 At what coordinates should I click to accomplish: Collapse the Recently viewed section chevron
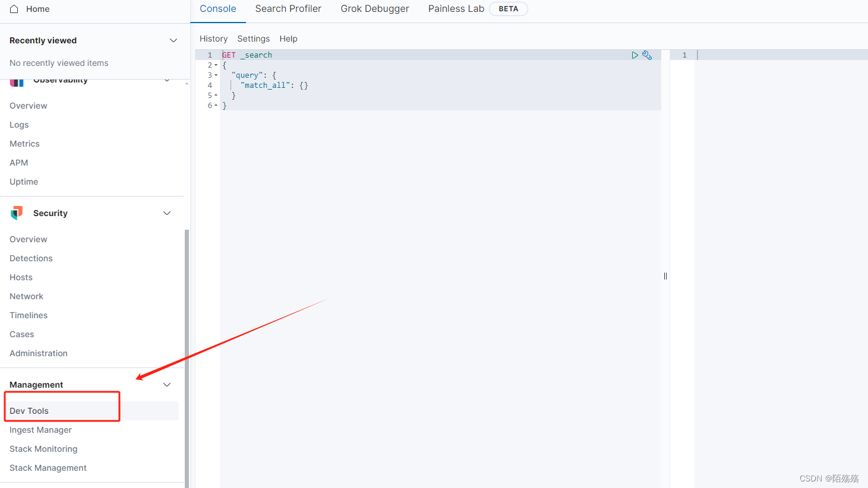pyautogui.click(x=173, y=40)
